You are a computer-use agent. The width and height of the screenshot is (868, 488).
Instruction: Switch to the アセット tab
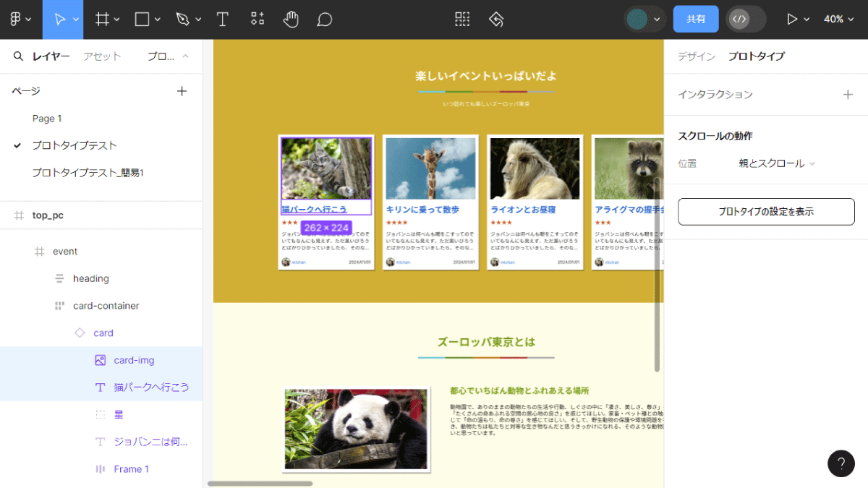(102, 56)
